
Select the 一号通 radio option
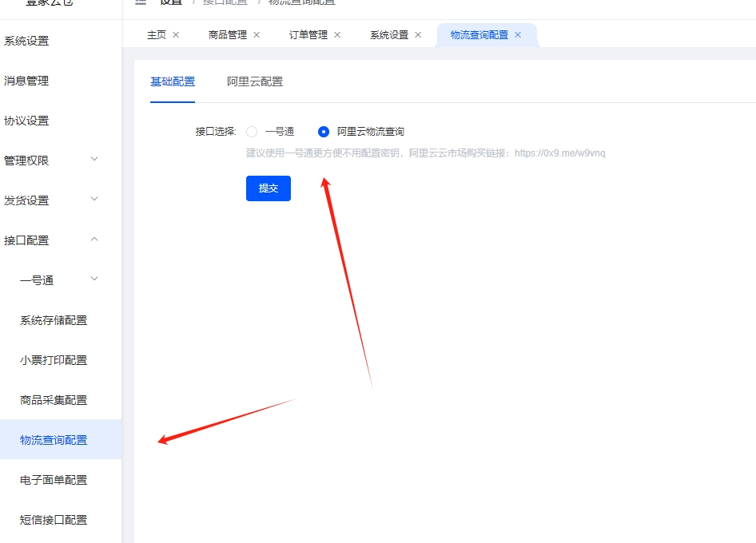click(252, 132)
